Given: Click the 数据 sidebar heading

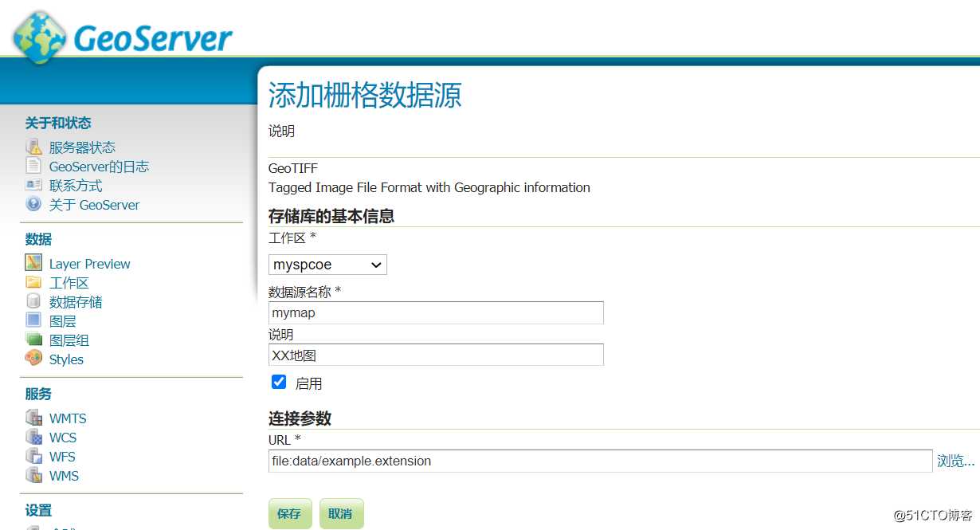Looking at the screenshot, I should [x=38, y=239].
